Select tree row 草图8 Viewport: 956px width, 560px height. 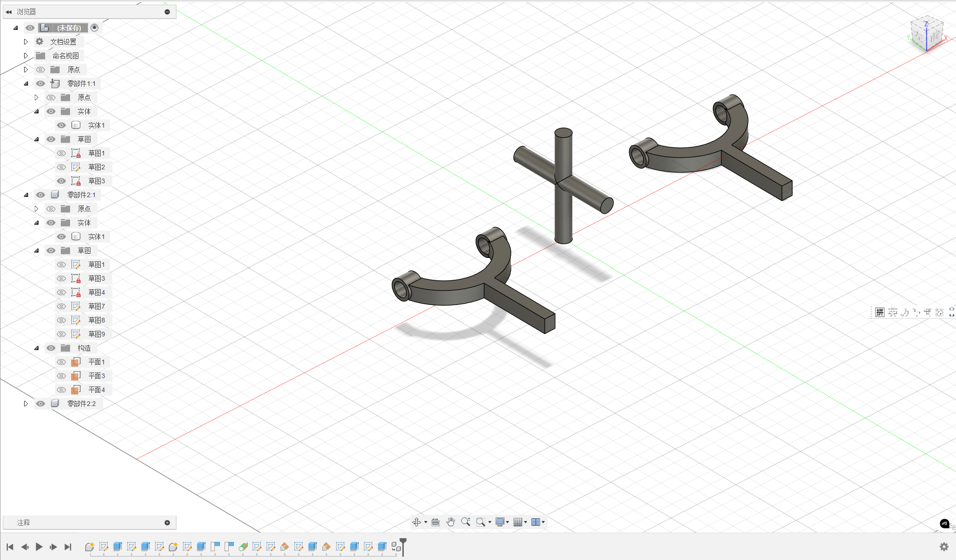pos(84,320)
